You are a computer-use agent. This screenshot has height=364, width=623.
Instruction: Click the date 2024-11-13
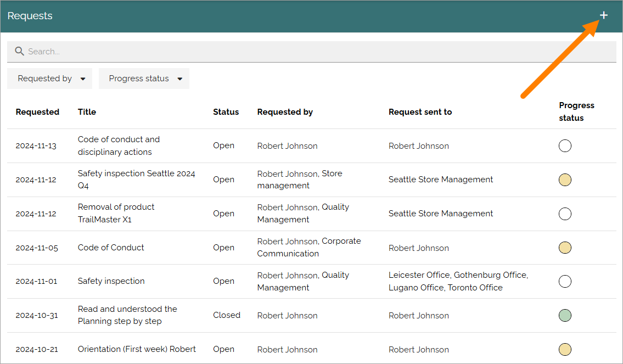pyautogui.click(x=36, y=146)
